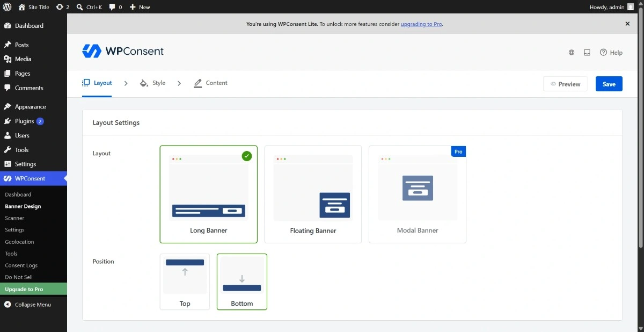Screen dimensions: 644x332
Task: Dismiss the WPConsent Lite notice
Action: coord(627,24)
